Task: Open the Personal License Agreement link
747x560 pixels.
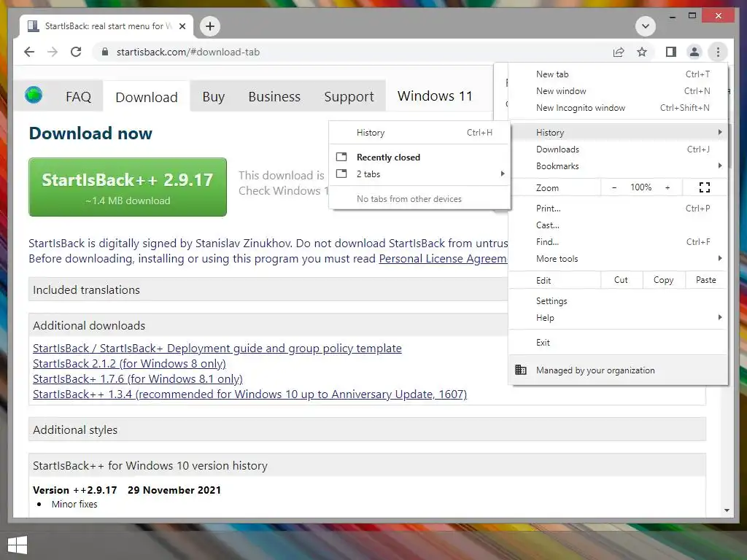Action: (x=443, y=259)
